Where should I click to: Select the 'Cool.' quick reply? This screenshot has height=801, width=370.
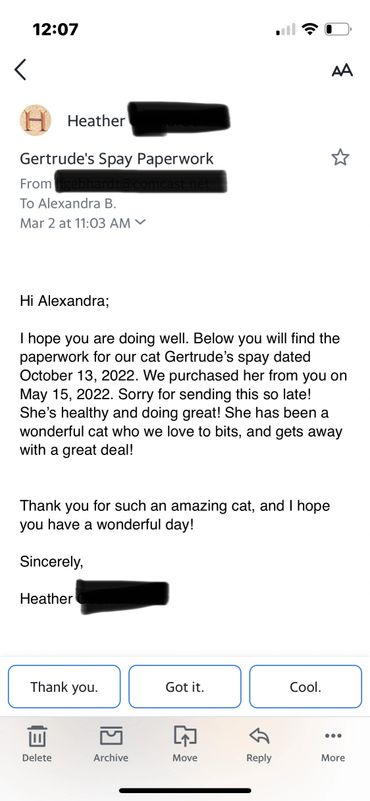click(x=305, y=687)
